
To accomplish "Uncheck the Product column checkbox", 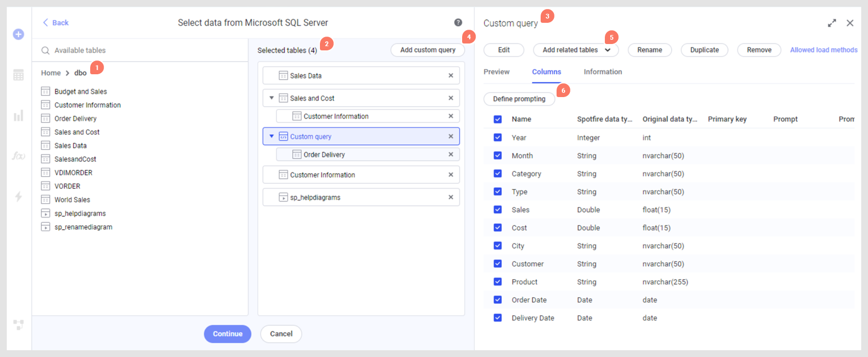I will pos(498,282).
